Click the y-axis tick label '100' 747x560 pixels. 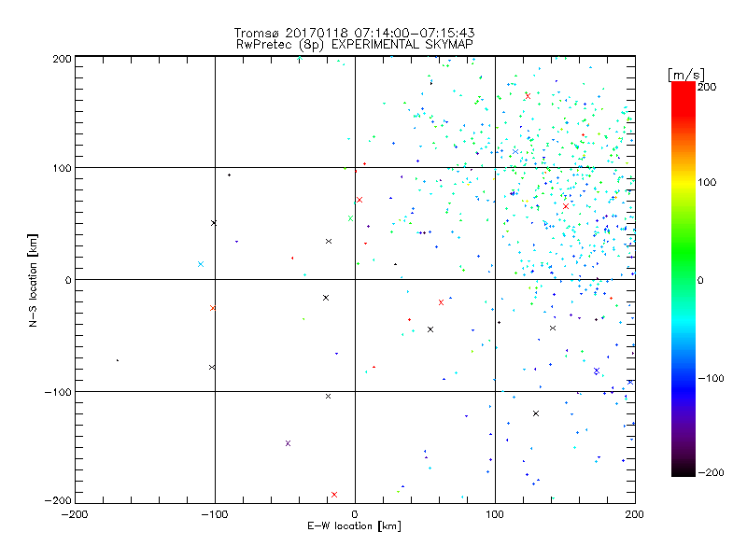tap(63, 168)
